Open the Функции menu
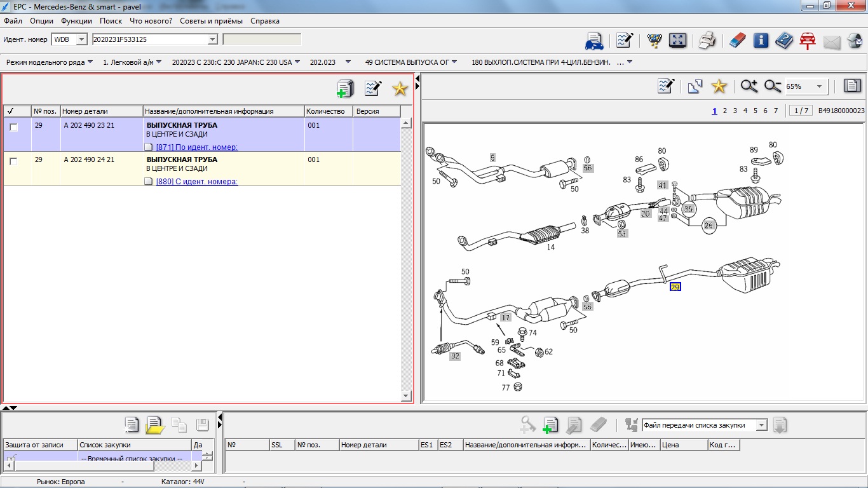Screen dimensions: 868x488 [76, 21]
